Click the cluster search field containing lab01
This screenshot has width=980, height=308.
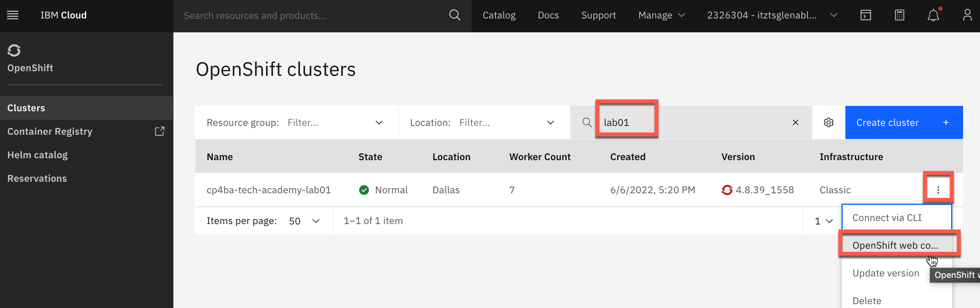point(690,122)
